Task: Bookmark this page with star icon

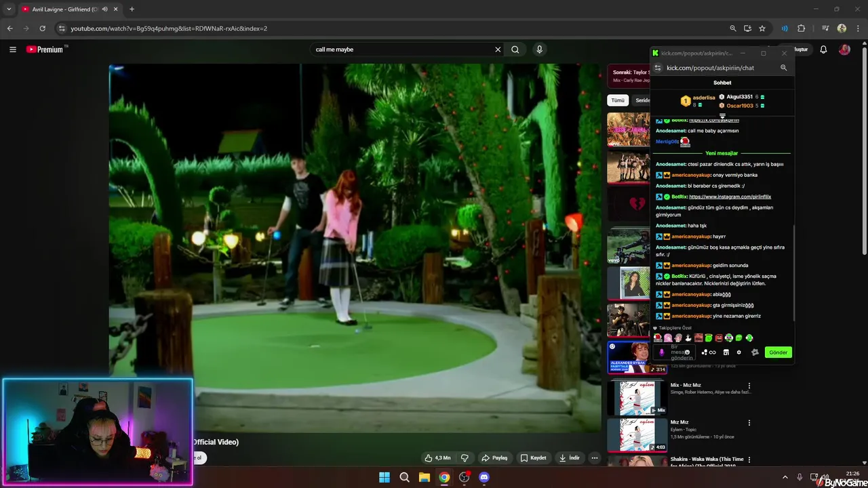Action: click(x=762, y=28)
